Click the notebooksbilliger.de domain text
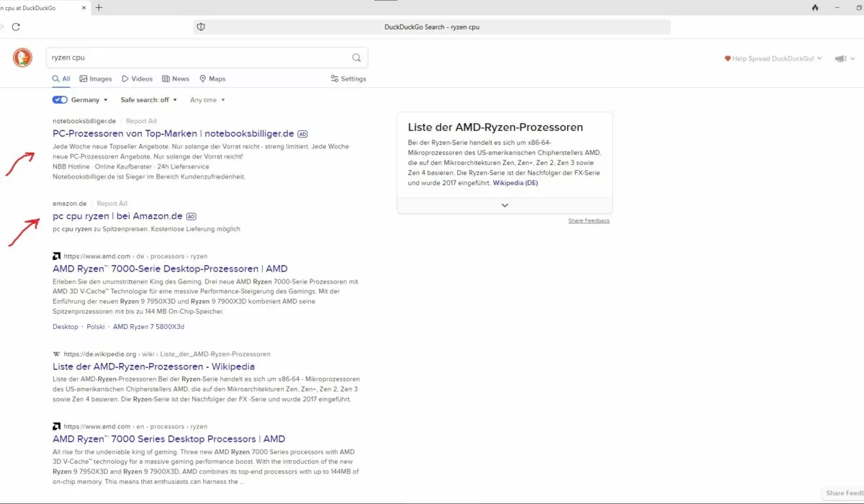The height and width of the screenshot is (504, 864). click(84, 121)
